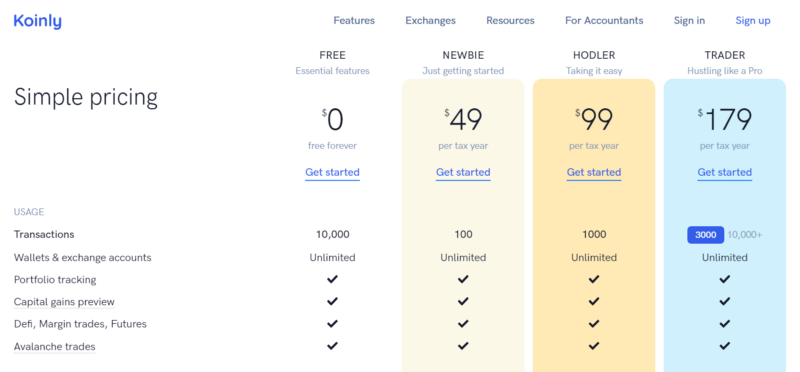The image size is (800, 372).
Task: Click the HODLER plan title
Action: tap(594, 55)
